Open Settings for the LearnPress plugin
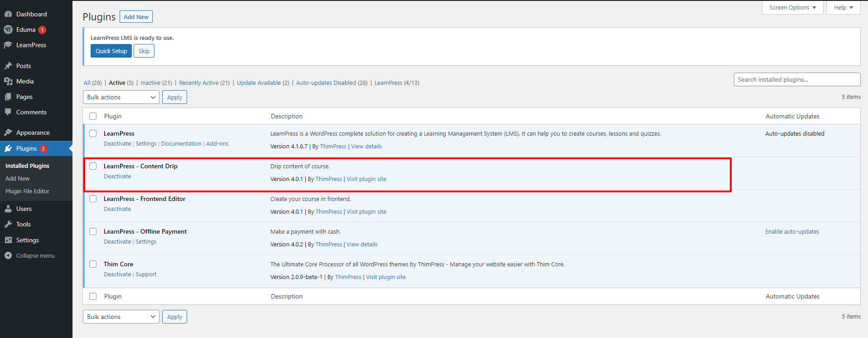Screen dimensions: 868x338 point(146,144)
